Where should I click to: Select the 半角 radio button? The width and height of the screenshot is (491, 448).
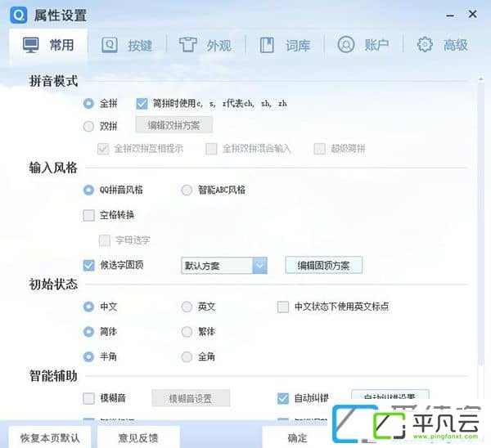click(88, 356)
